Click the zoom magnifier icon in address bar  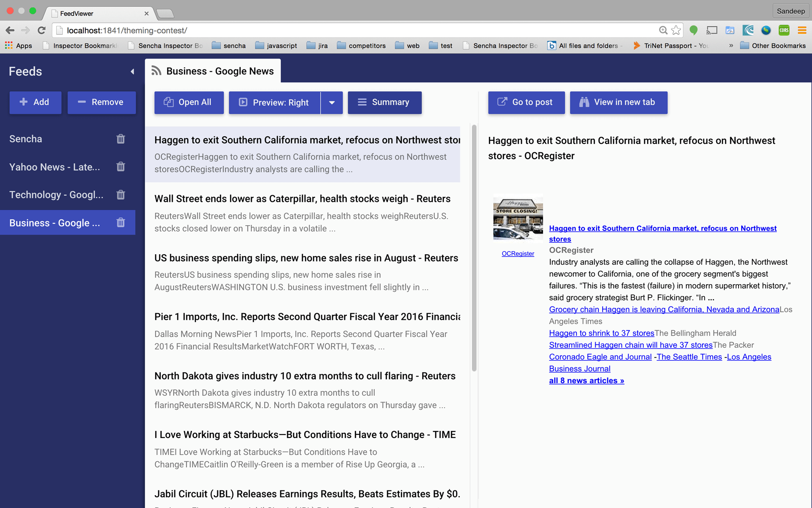click(663, 30)
